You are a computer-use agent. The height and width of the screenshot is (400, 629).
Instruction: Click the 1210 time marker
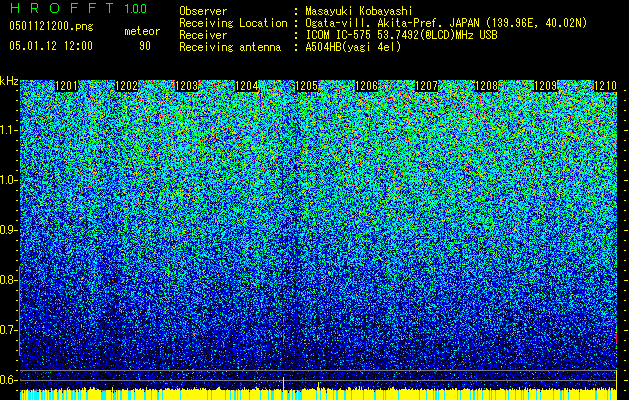tap(605, 86)
